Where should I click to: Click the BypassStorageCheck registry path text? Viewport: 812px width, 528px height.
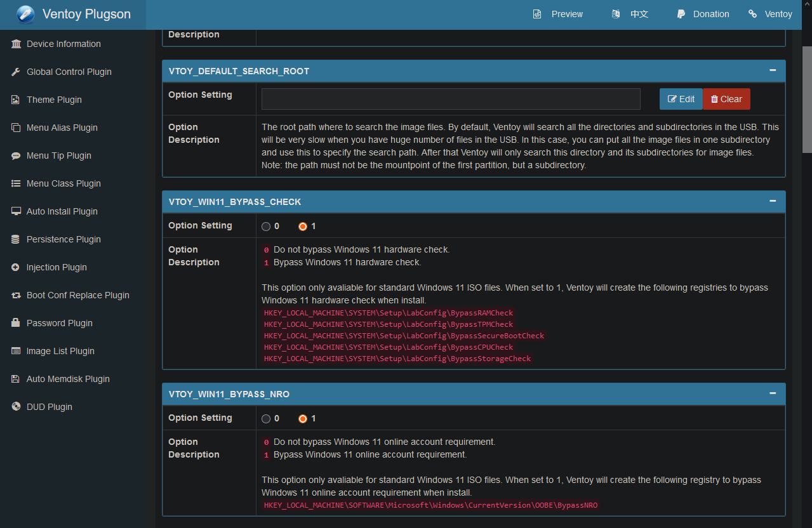pyautogui.click(x=397, y=359)
